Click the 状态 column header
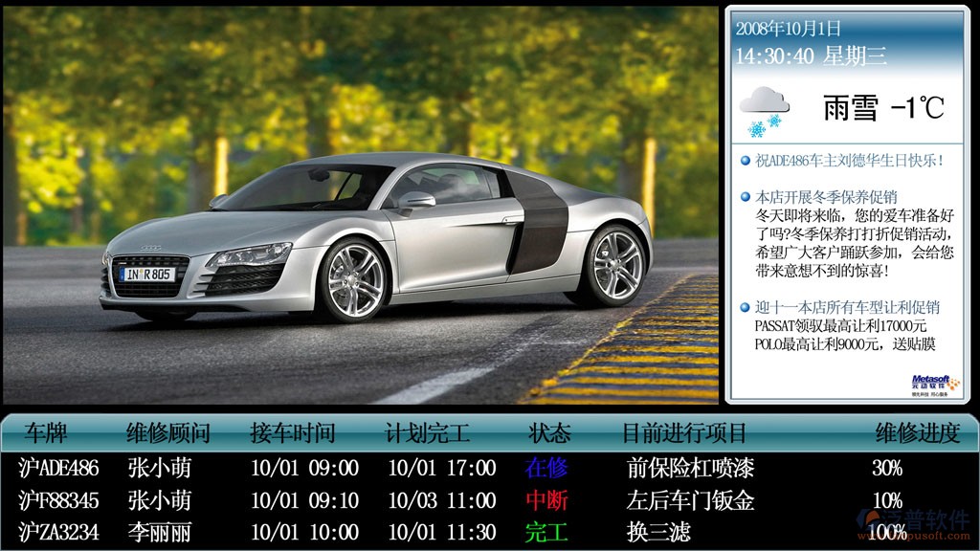Image resolution: width=980 pixels, height=551 pixels. [x=549, y=433]
